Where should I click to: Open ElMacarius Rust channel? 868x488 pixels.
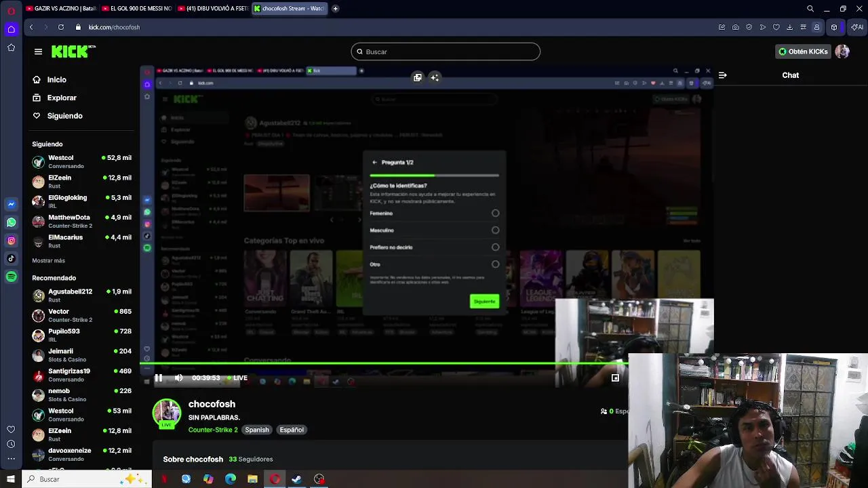point(82,241)
